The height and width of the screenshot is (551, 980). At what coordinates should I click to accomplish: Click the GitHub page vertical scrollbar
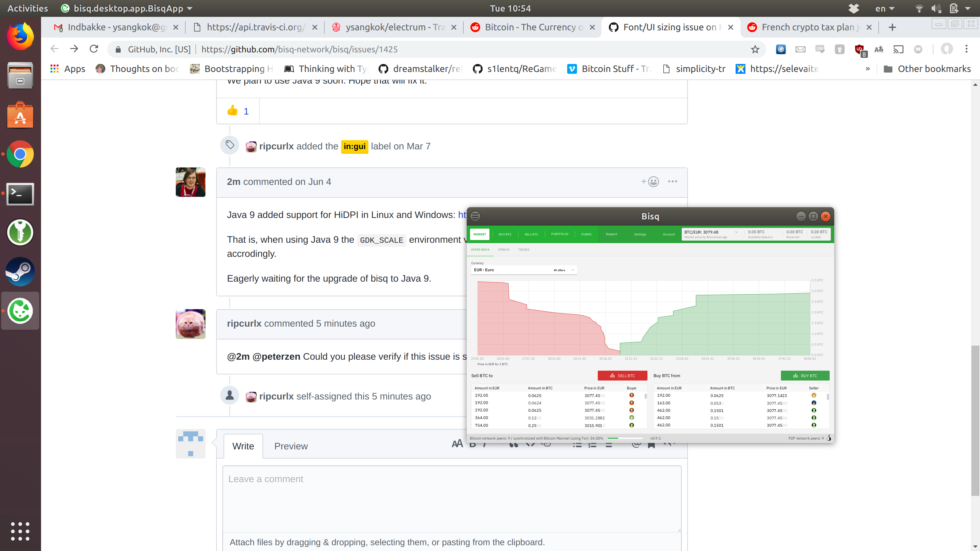click(975, 421)
